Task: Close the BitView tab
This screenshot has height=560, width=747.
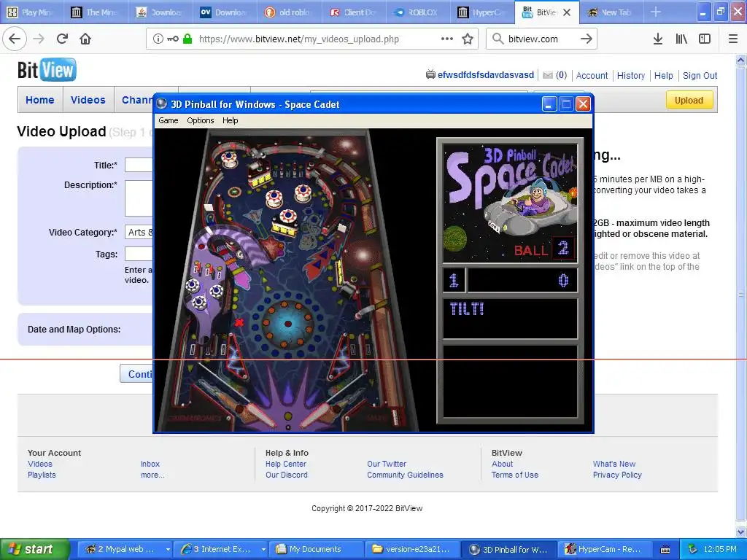Action: coord(567,12)
